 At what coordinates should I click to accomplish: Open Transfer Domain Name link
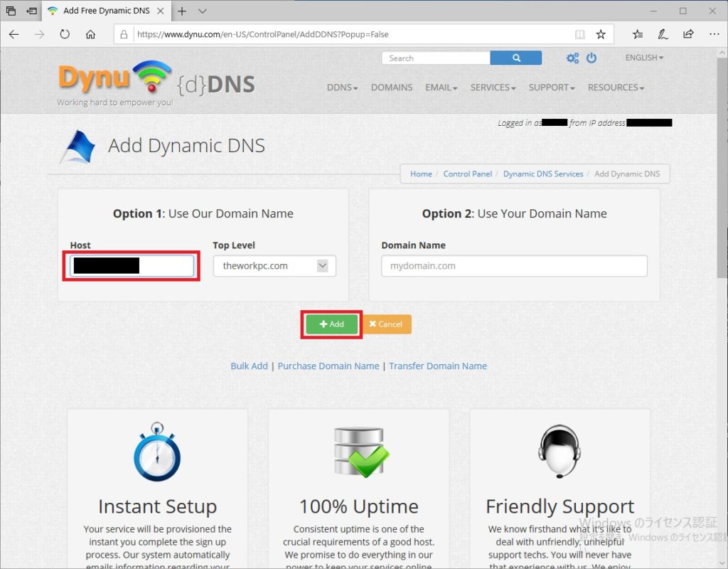tap(438, 366)
